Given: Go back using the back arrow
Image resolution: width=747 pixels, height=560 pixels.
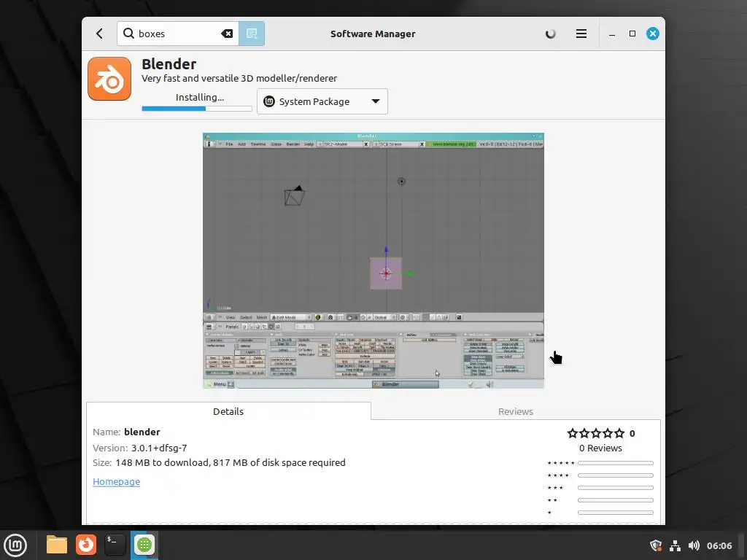Looking at the screenshot, I should coord(99,34).
